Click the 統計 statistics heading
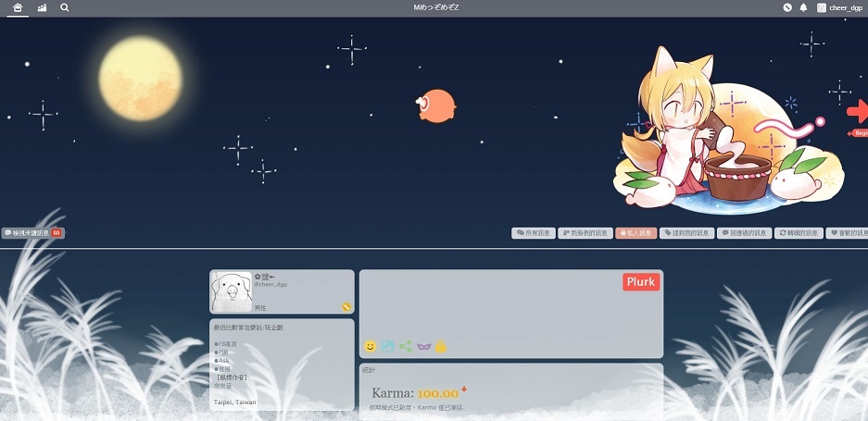868x421 pixels. tap(369, 370)
